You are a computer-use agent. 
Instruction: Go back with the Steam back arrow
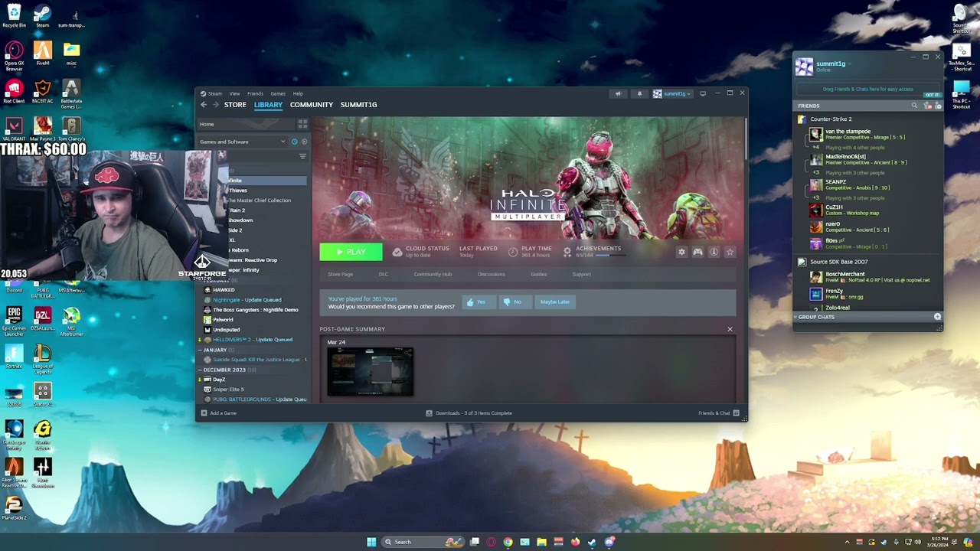coord(204,105)
